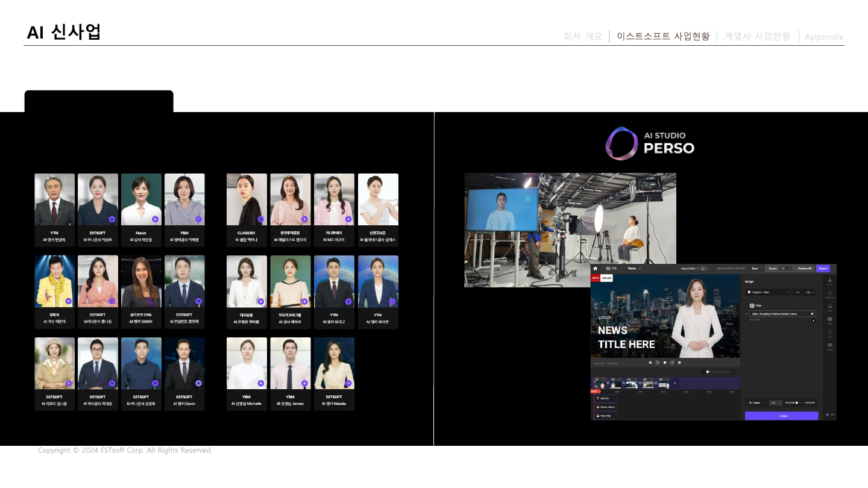
Task: Click the red timeline playhead marker
Action: (596, 392)
